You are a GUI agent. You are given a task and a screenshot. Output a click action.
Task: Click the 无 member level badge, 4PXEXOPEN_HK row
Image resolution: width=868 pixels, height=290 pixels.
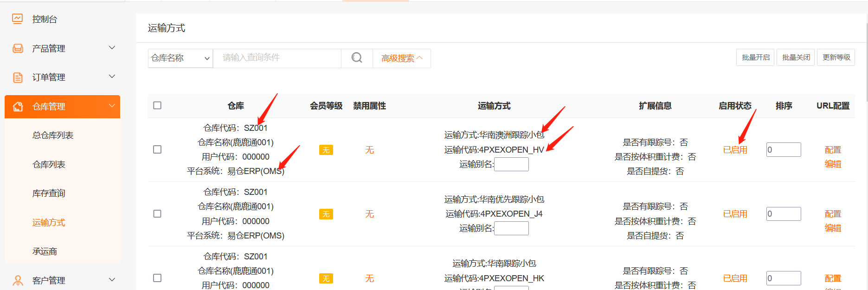(326, 278)
